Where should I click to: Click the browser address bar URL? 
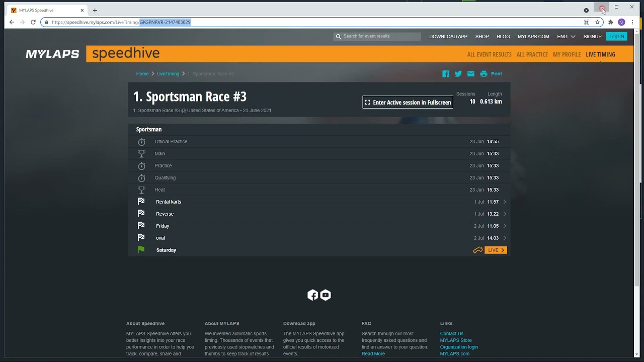(x=121, y=22)
